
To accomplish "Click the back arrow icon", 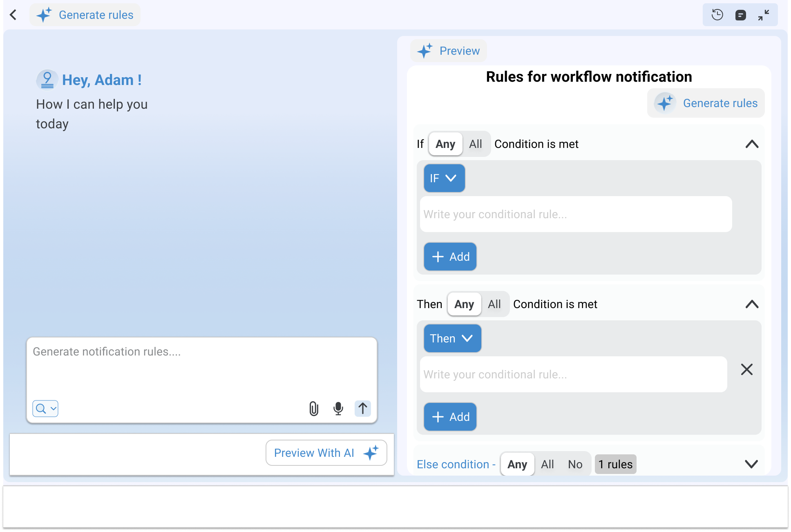I will (13, 15).
